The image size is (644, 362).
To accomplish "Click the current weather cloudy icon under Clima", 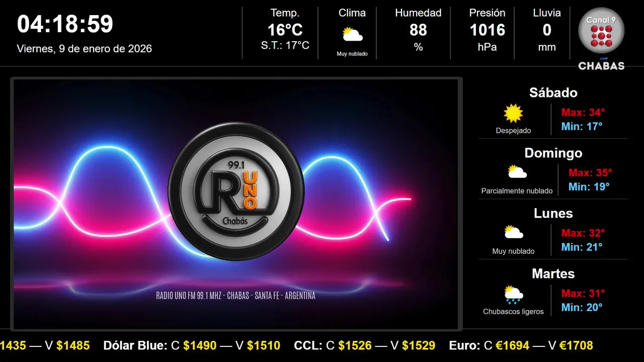I will point(352,35).
